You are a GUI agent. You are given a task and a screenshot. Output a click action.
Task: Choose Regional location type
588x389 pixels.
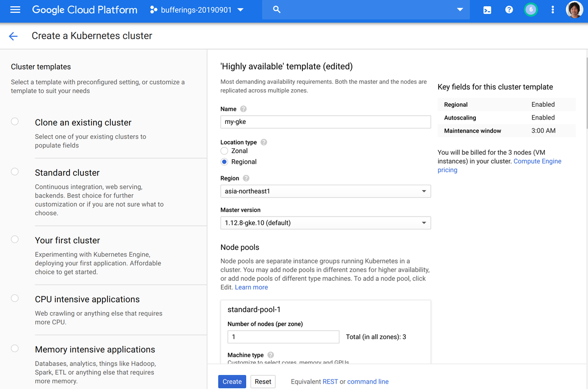(x=224, y=162)
